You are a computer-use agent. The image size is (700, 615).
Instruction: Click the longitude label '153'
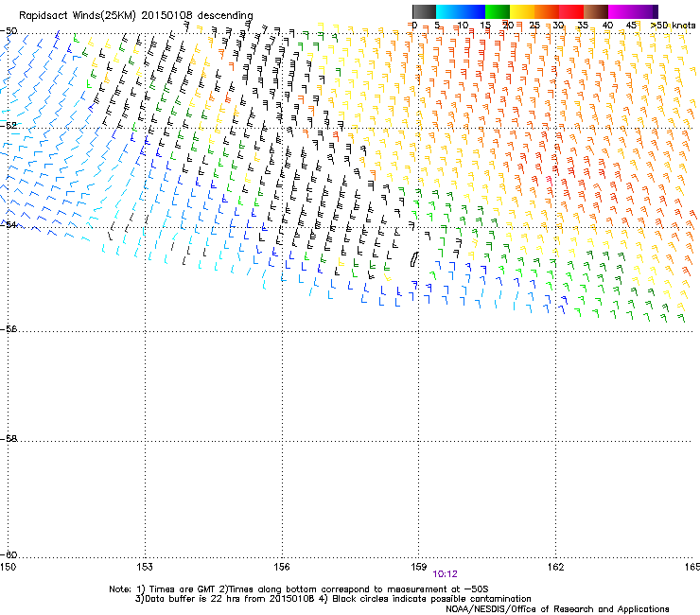[x=145, y=567]
